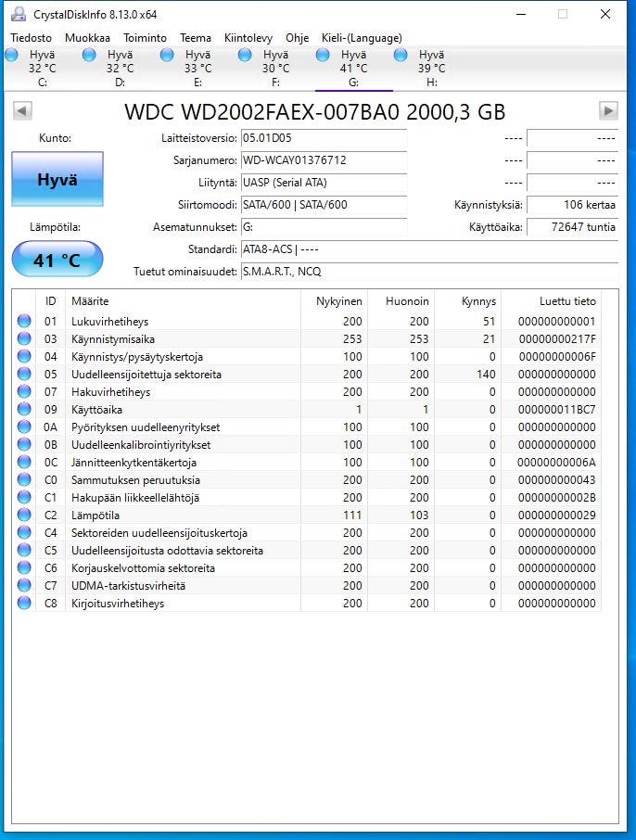Image resolution: width=636 pixels, height=840 pixels.
Task: Select the Lukuvirhetiheys attribute name
Action: coord(109,322)
